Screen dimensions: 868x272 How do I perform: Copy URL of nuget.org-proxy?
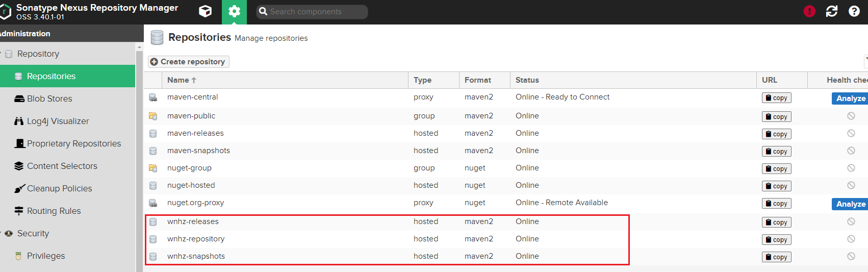tap(776, 204)
